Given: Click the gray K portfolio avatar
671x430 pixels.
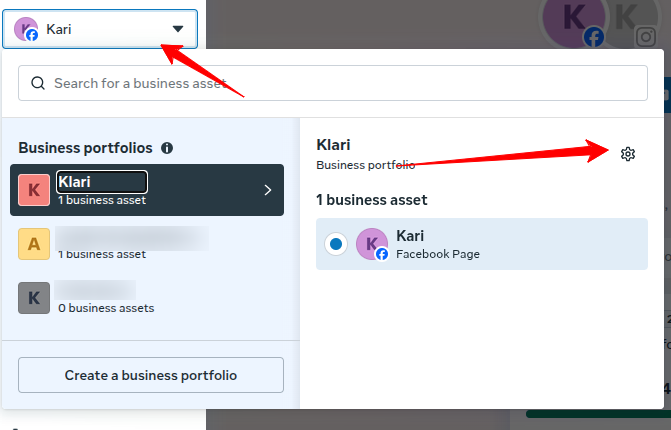Looking at the screenshot, I should pyautogui.click(x=35, y=298).
